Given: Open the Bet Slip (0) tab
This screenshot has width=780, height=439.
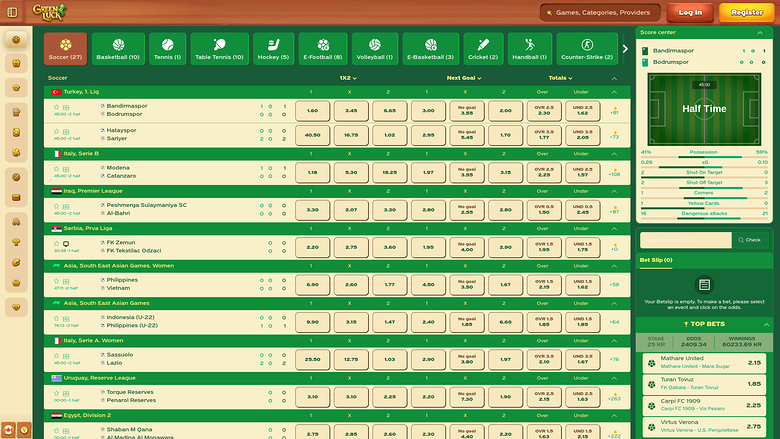Looking at the screenshot, I should tap(656, 261).
